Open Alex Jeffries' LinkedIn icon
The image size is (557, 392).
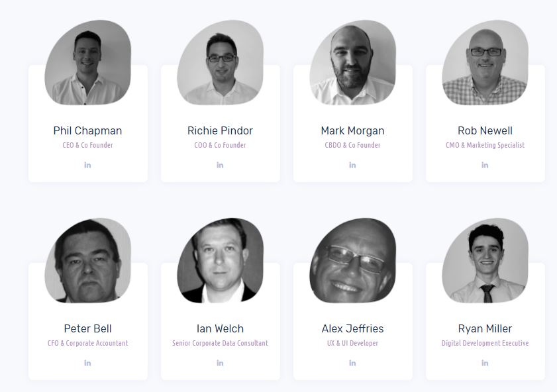pos(352,363)
